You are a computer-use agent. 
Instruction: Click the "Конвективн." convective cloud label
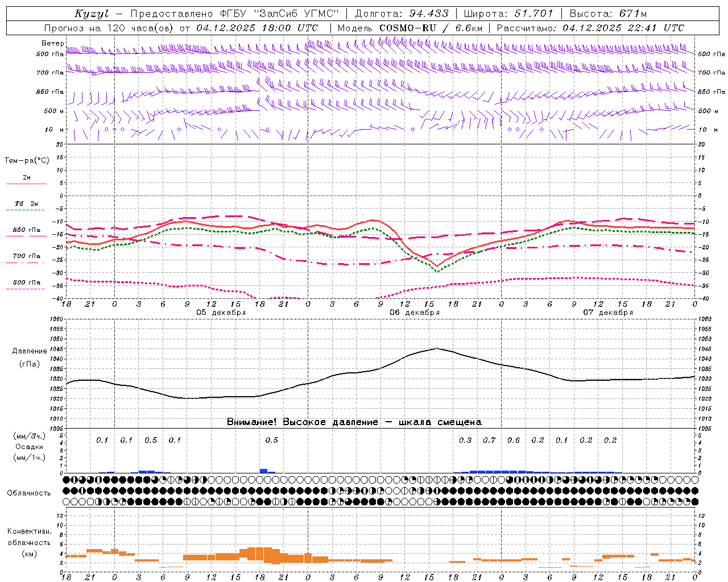29,531
